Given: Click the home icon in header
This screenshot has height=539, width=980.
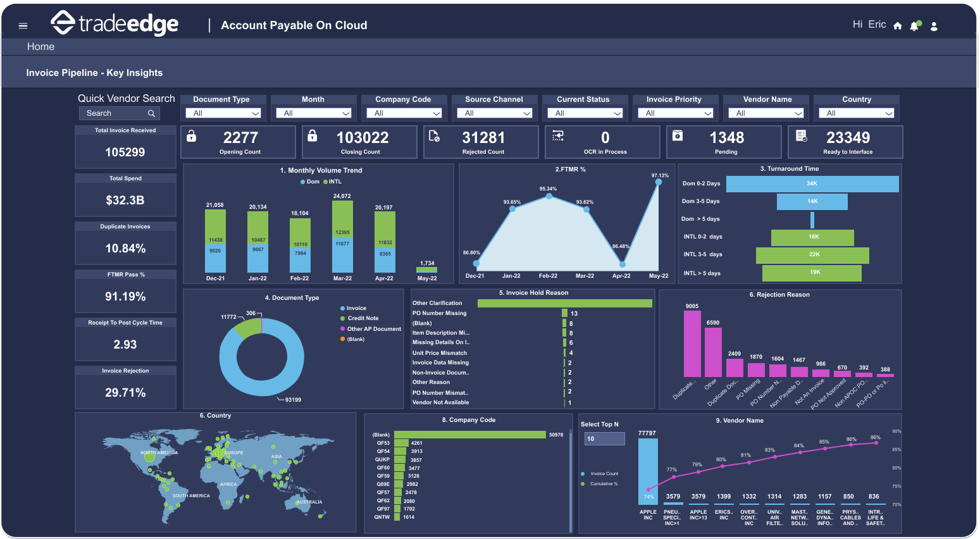Looking at the screenshot, I should coord(897,26).
